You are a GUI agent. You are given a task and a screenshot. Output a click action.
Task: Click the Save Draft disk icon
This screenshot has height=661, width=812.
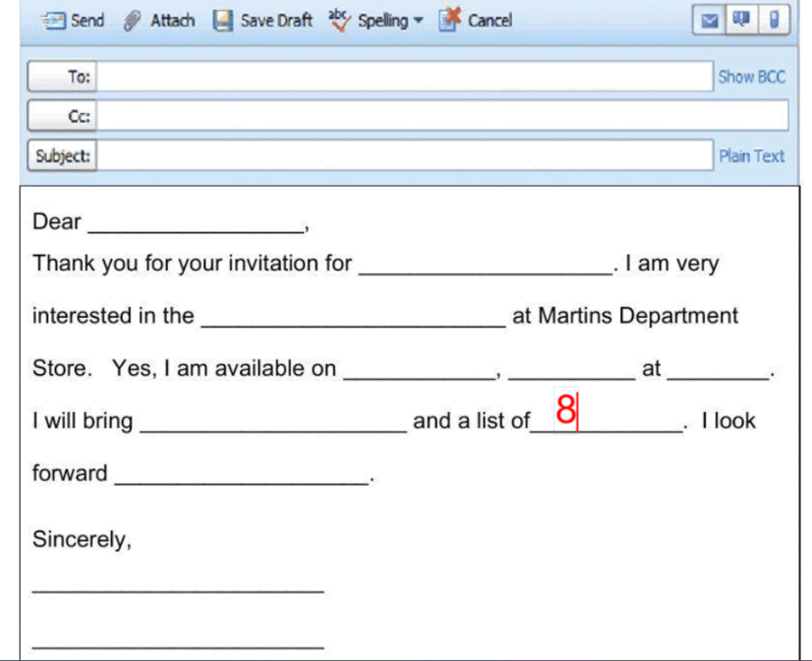(223, 21)
